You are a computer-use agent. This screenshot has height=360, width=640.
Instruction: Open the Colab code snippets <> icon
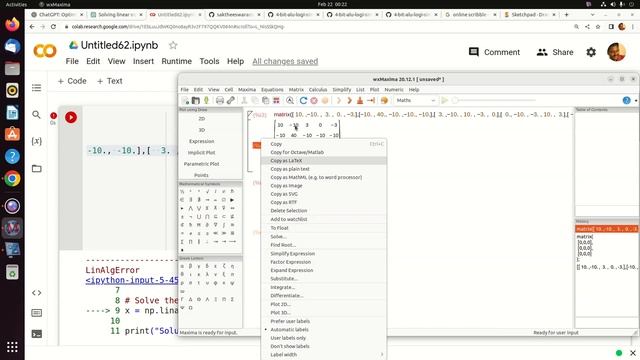[36, 293]
